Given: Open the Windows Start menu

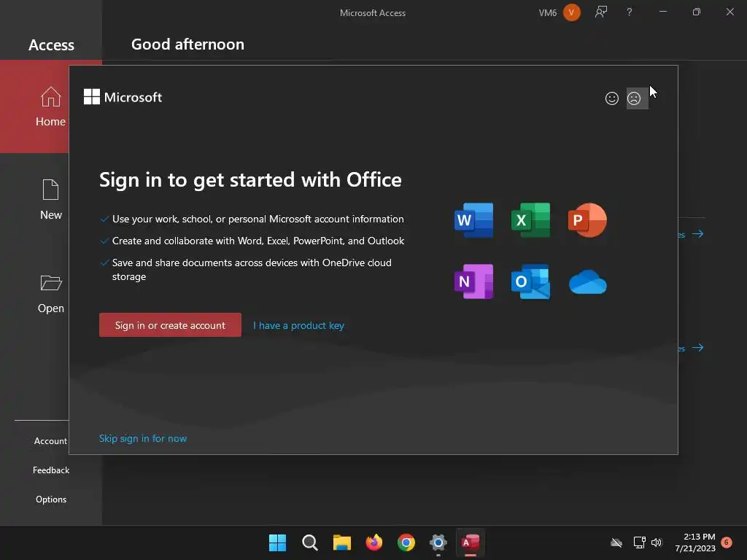Looking at the screenshot, I should point(277,542).
